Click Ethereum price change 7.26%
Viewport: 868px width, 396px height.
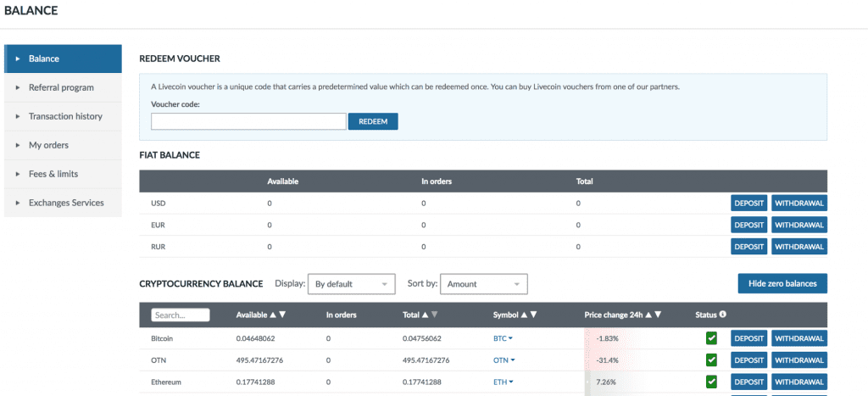tap(605, 382)
